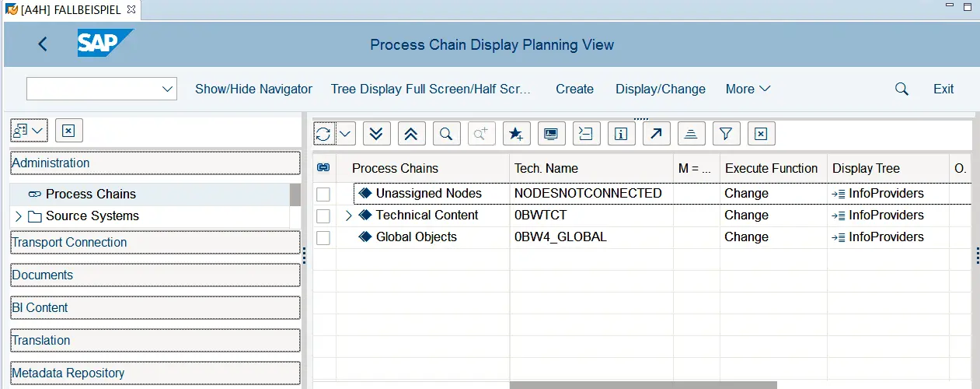Click Tree Display Full Screen/Half Screen
The height and width of the screenshot is (389, 980).
pos(431,89)
